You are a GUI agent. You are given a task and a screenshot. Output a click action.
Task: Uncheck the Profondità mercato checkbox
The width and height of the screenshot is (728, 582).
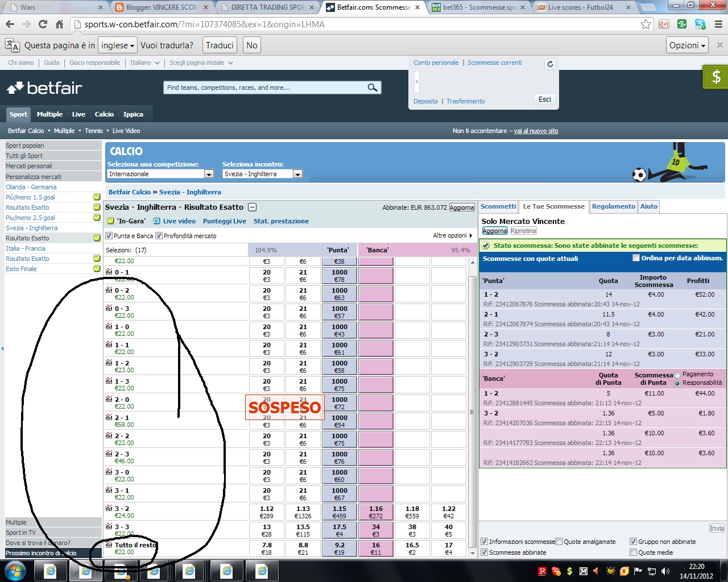coord(159,236)
